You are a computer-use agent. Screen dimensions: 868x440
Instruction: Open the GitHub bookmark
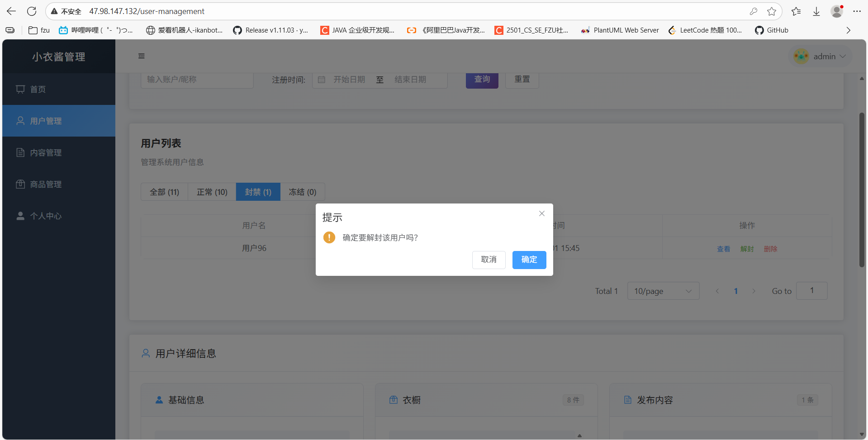[x=772, y=30]
